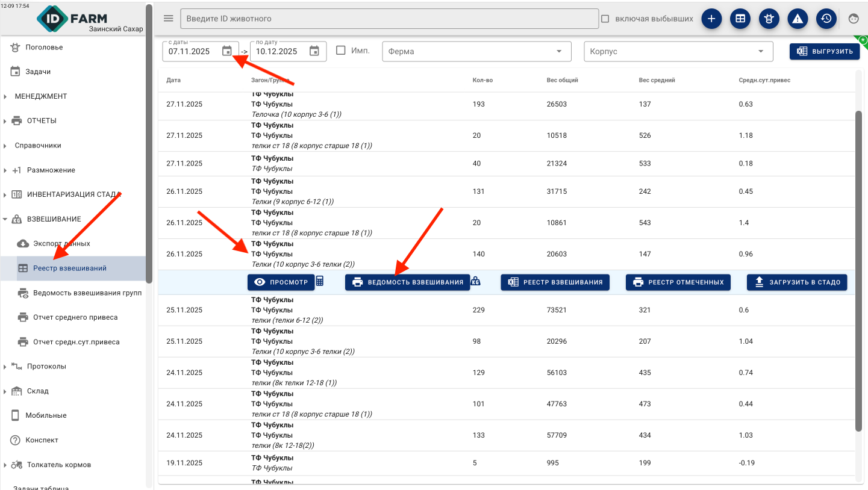Open the table grid icon in top bar
The height and width of the screenshot is (490, 868).
coord(740,19)
